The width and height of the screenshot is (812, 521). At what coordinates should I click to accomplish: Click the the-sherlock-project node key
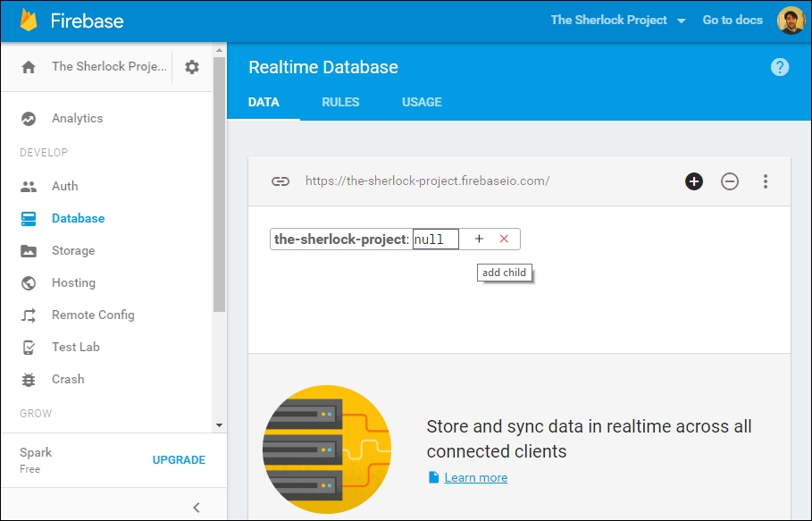tap(340, 239)
